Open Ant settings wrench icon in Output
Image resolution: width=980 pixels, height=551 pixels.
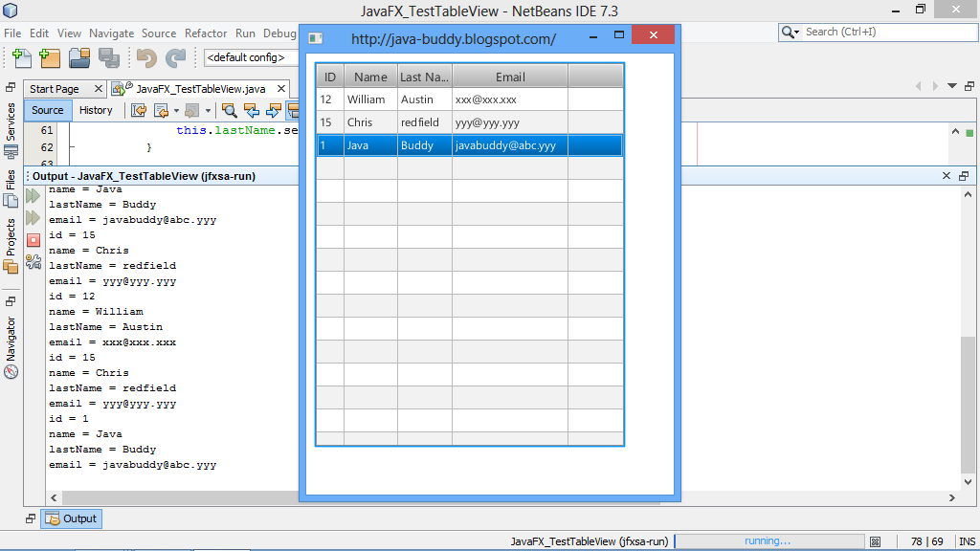33,262
